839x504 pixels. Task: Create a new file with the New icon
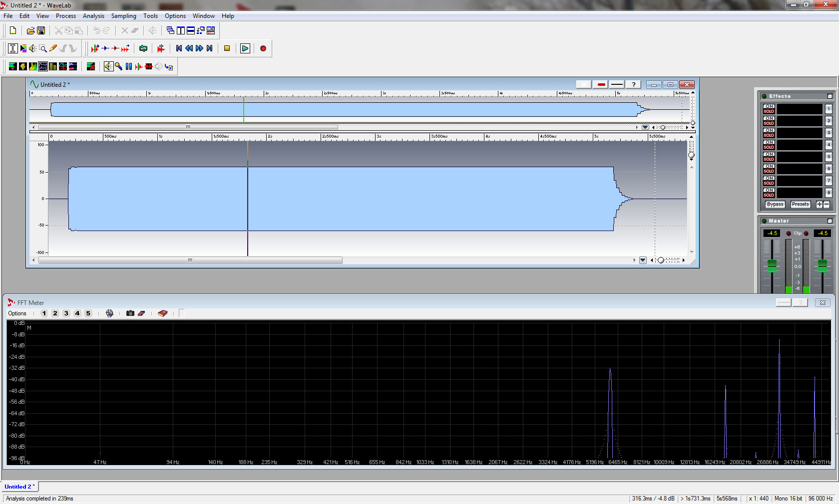(x=13, y=30)
